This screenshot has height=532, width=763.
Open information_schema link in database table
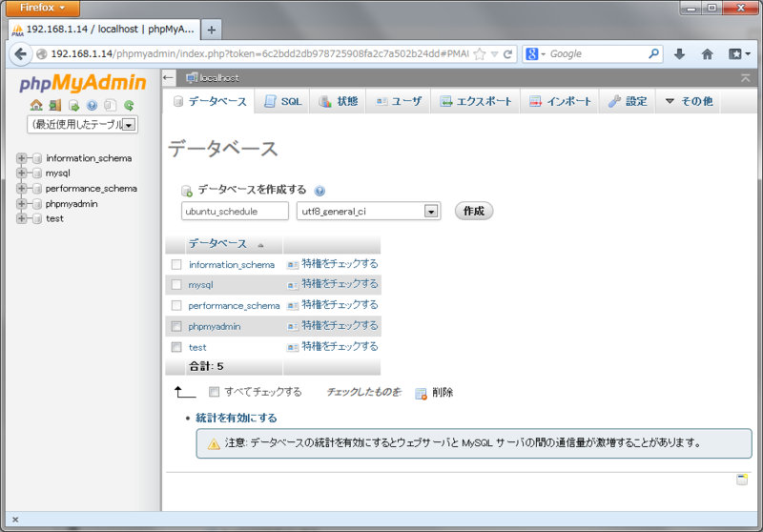(x=232, y=265)
